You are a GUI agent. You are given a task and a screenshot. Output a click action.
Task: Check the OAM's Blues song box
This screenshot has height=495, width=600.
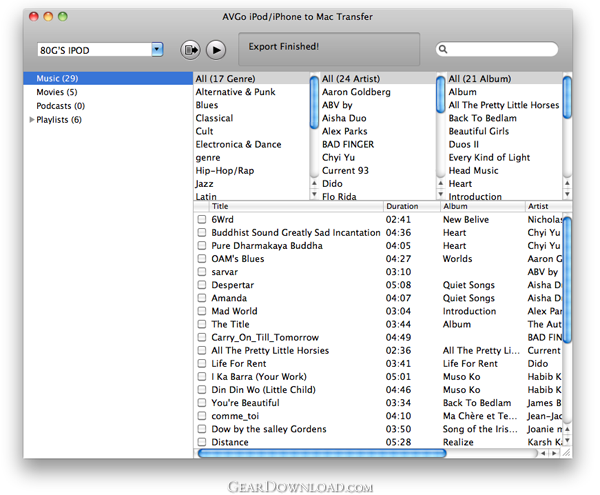(x=202, y=259)
